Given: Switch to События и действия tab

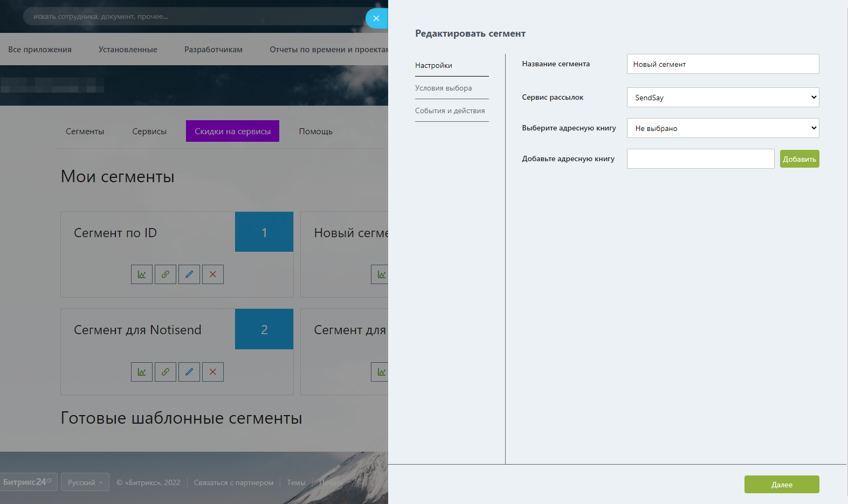Looking at the screenshot, I should pyautogui.click(x=450, y=111).
